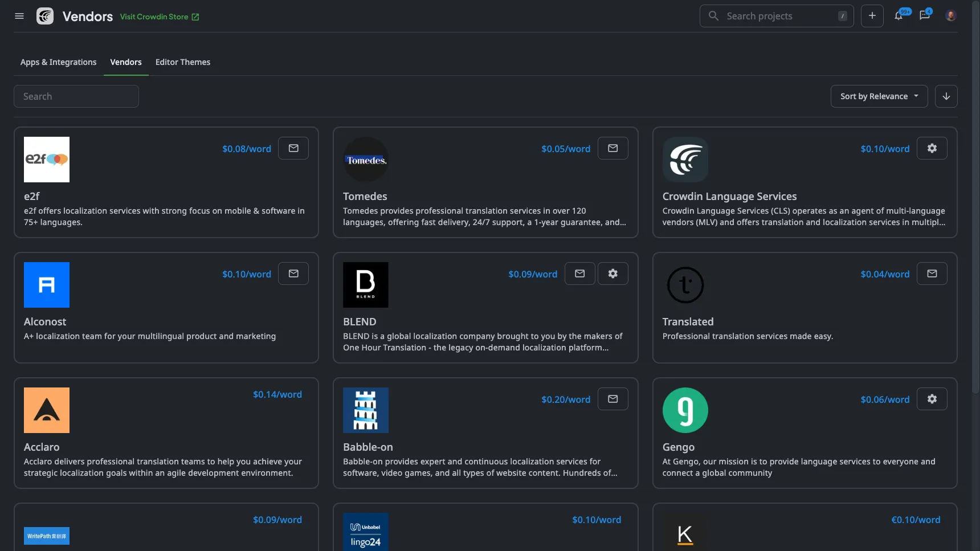Open the notifications bell
This screenshot has width=980, height=551.
click(x=899, y=16)
